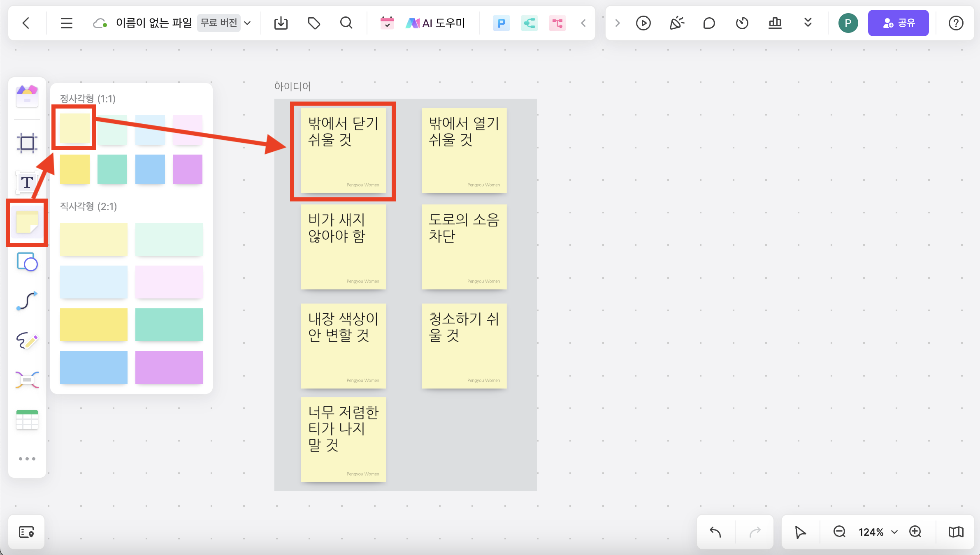The width and height of the screenshot is (980, 555).
Task: Click the 공유 share button
Action: 898,23
